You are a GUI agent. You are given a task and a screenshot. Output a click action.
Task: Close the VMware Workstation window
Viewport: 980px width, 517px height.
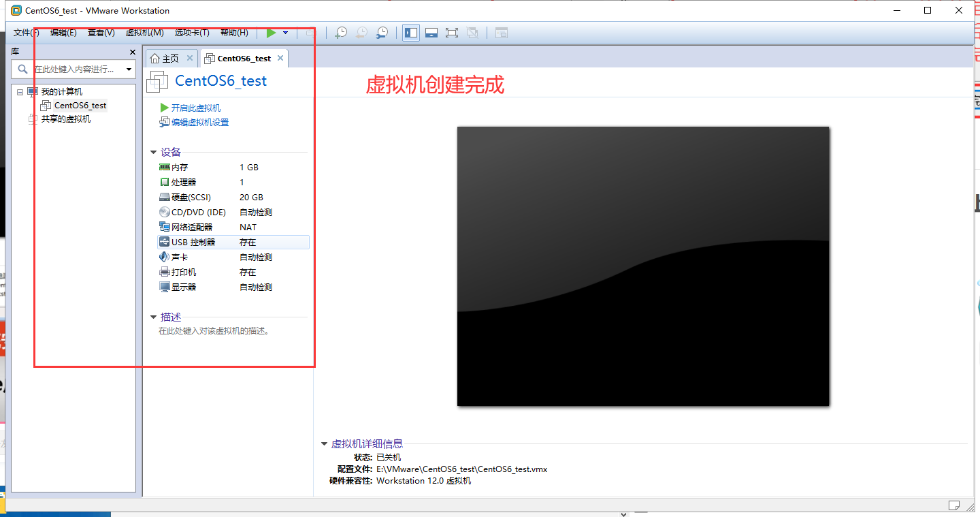[x=959, y=10]
